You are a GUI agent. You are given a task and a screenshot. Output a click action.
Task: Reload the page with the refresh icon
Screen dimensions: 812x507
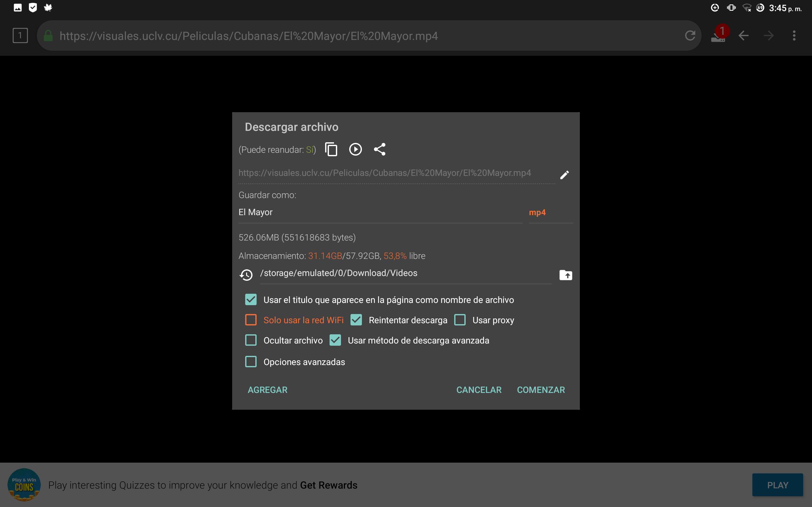pos(690,35)
